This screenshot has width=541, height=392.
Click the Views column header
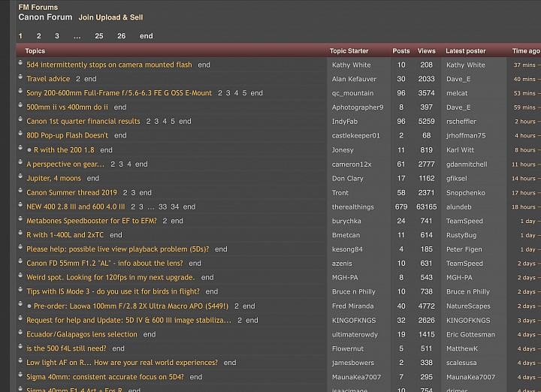pos(427,51)
